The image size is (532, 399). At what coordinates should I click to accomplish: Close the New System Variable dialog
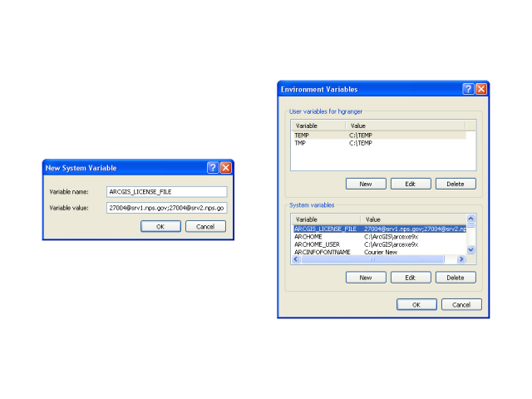click(225, 167)
